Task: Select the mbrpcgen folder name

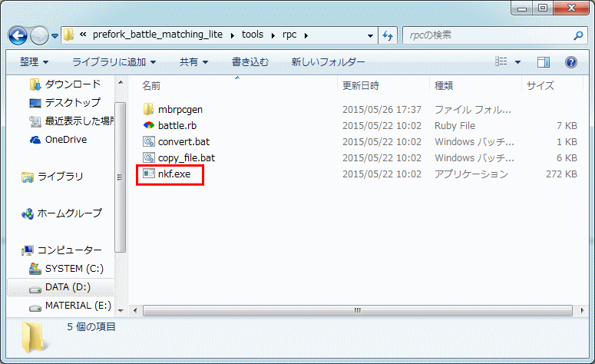Action: coord(180,110)
